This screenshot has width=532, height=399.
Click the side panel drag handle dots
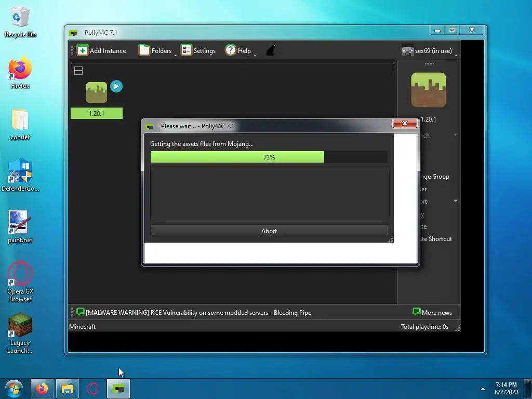coord(429,64)
